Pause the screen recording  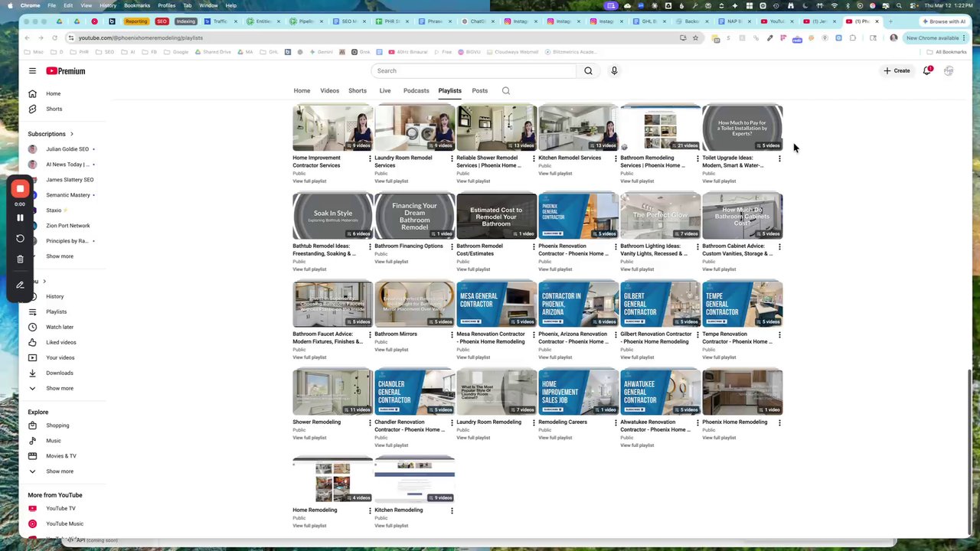(x=21, y=218)
